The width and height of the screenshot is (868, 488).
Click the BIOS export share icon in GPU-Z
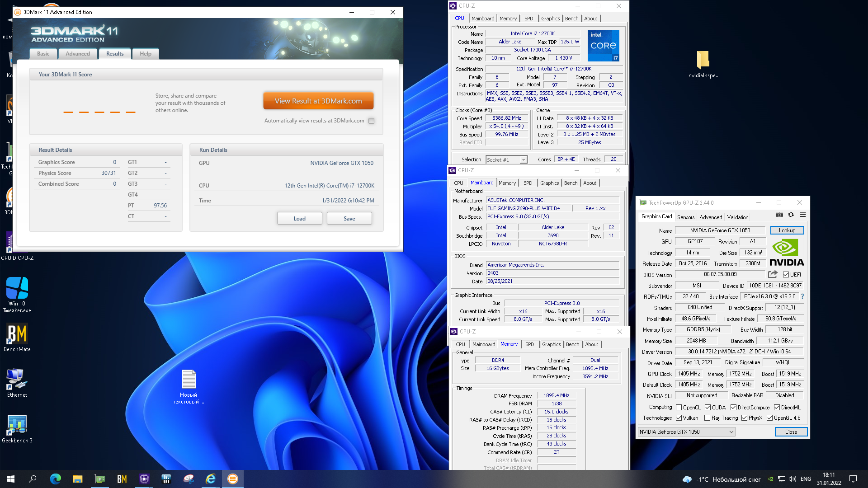773,274
